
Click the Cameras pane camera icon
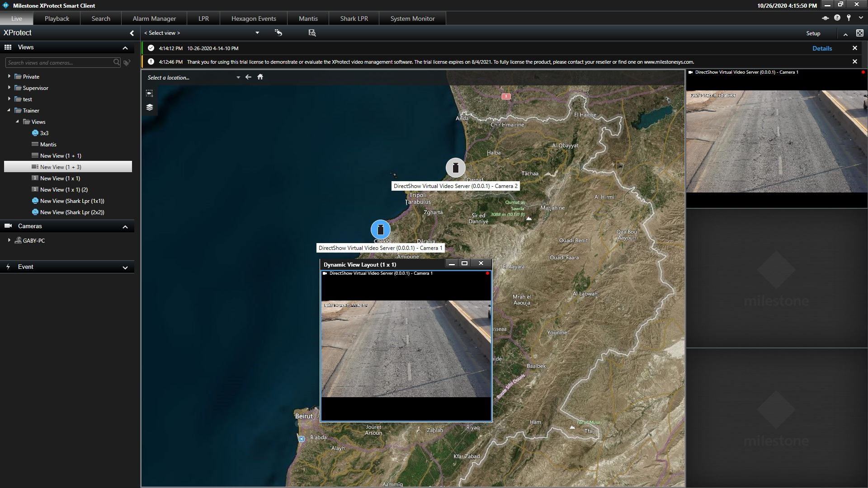pos(8,226)
